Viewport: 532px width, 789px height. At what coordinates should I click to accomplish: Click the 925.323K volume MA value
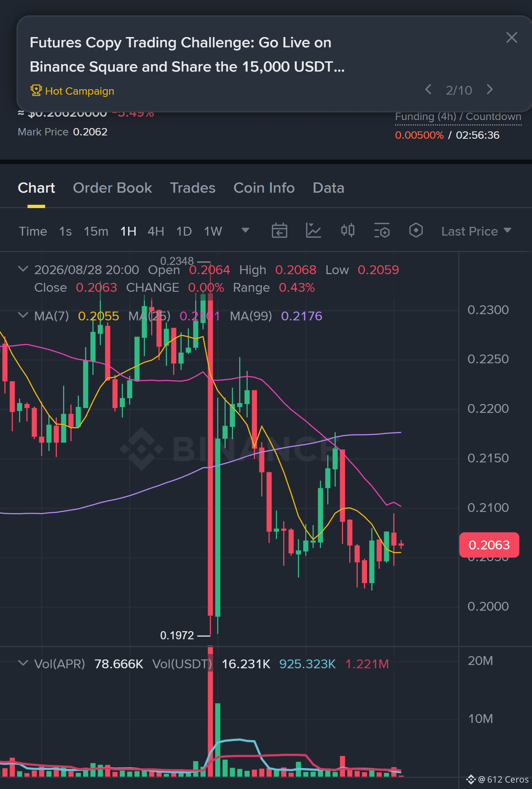coord(307,664)
